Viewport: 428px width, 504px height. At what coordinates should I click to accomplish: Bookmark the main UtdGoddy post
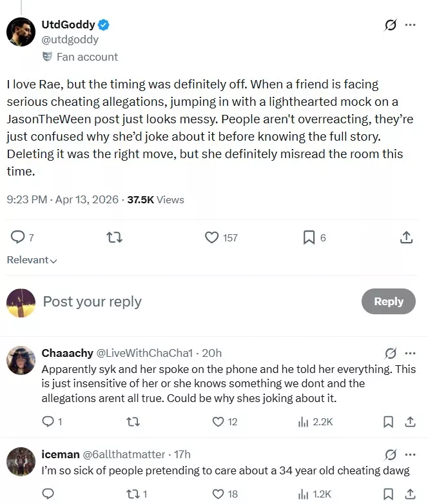[x=309, y=237]
